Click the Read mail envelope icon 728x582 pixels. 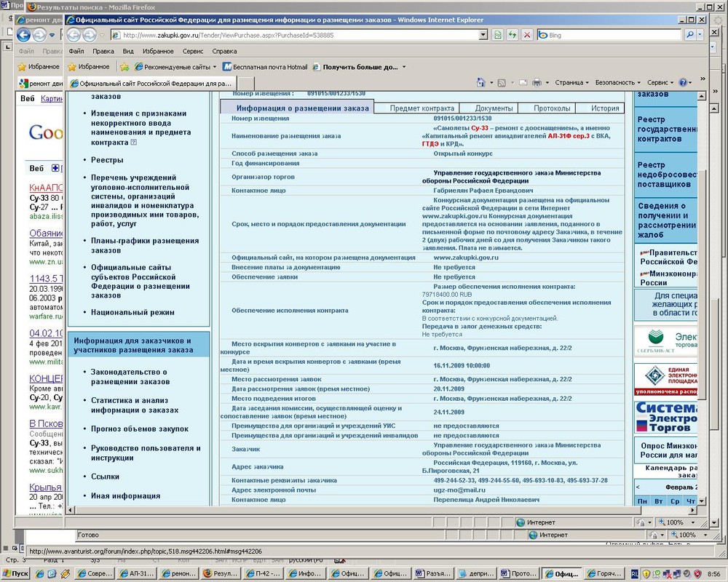(x=523, y=83)
